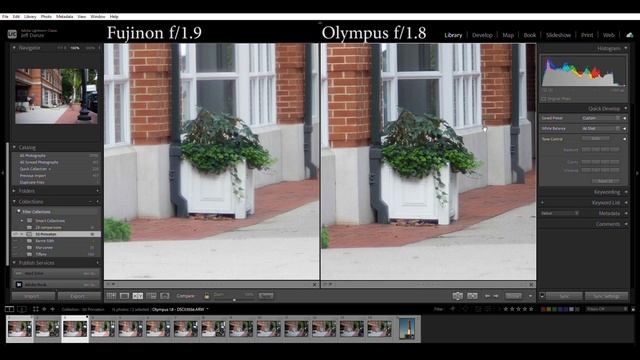Open the toolbar options dropdown arrow
Viewport: 640px width, 360px height.
(530, 296)
